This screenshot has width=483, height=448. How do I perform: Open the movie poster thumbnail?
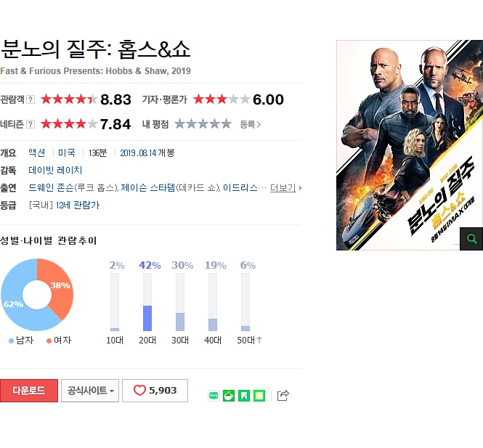coord(410,145)
